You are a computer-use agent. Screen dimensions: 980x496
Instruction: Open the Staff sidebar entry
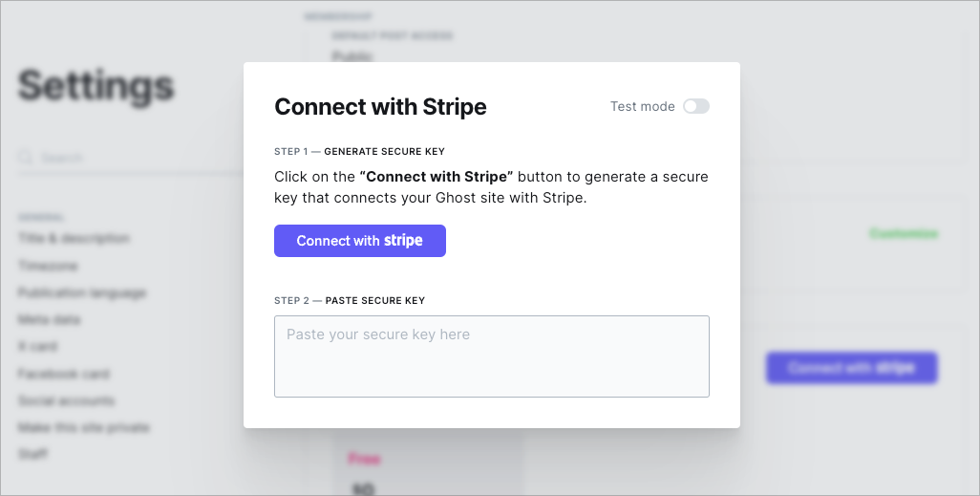click(33, 455)
